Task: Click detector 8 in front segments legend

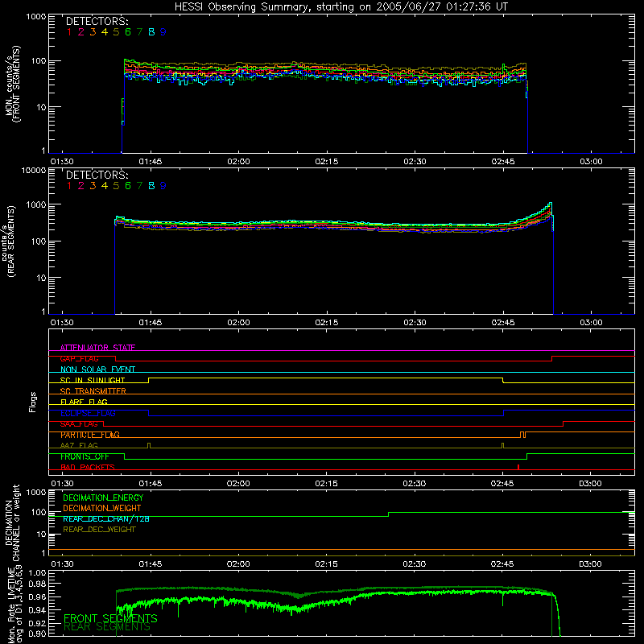Action: pyautogui.click(x=151, y=32)
